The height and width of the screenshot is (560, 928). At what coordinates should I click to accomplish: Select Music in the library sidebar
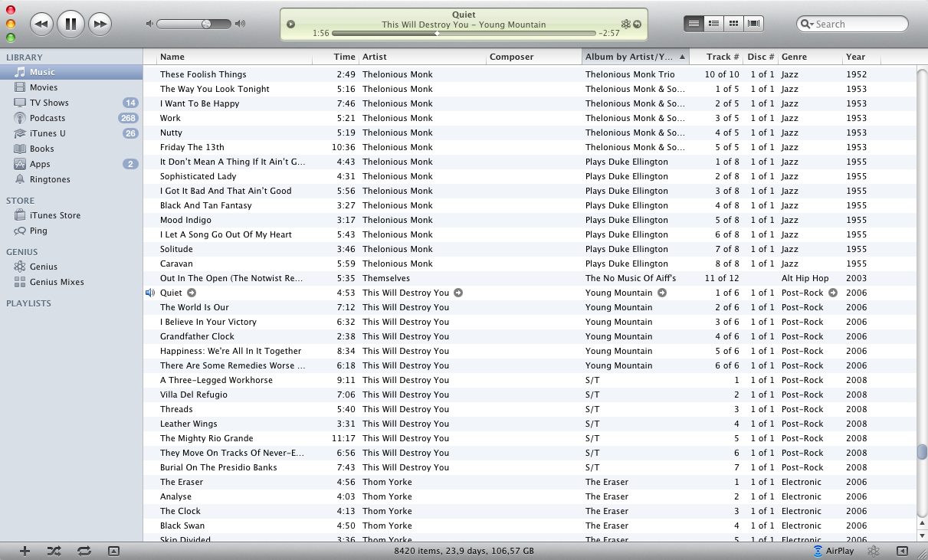point(71,72)
